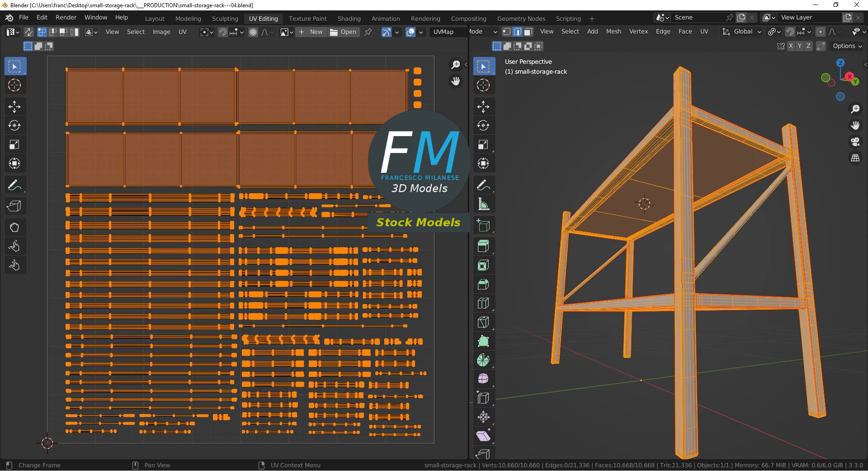The height and width of the screenshot is (471, 868).
Task: Switch to perspective/orthographic projection icon
Action: [855, 158]
